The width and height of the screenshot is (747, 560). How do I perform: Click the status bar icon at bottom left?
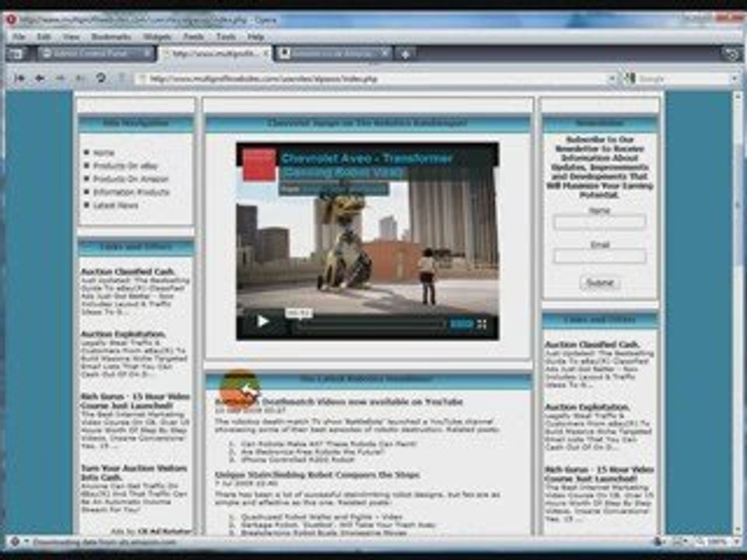click(x=15, y=542)
